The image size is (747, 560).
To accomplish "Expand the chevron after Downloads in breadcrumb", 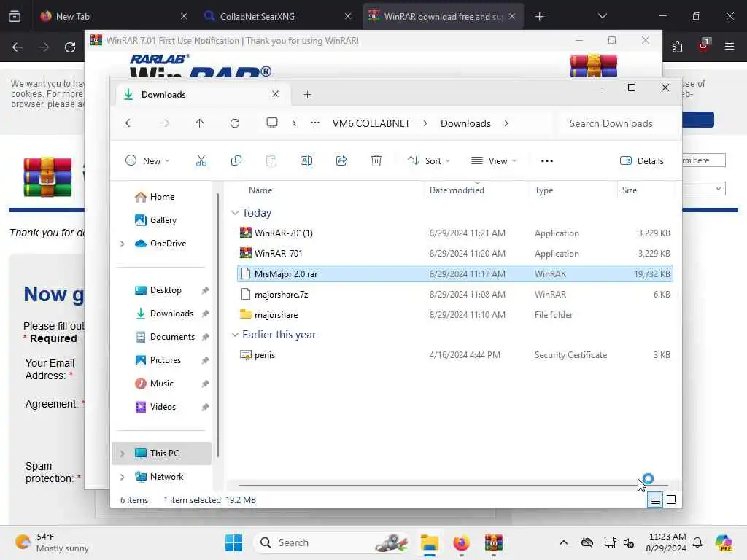I will [506, 123].
